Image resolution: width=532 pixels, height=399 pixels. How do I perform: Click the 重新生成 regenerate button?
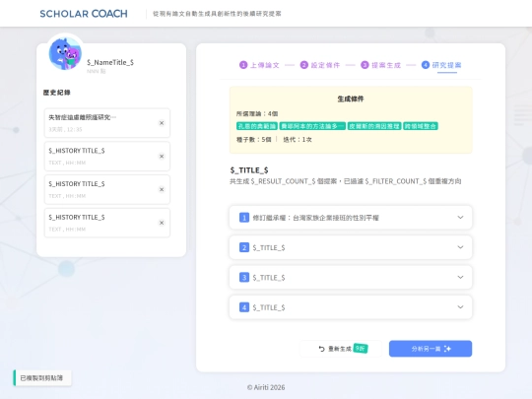pos(341,349)
